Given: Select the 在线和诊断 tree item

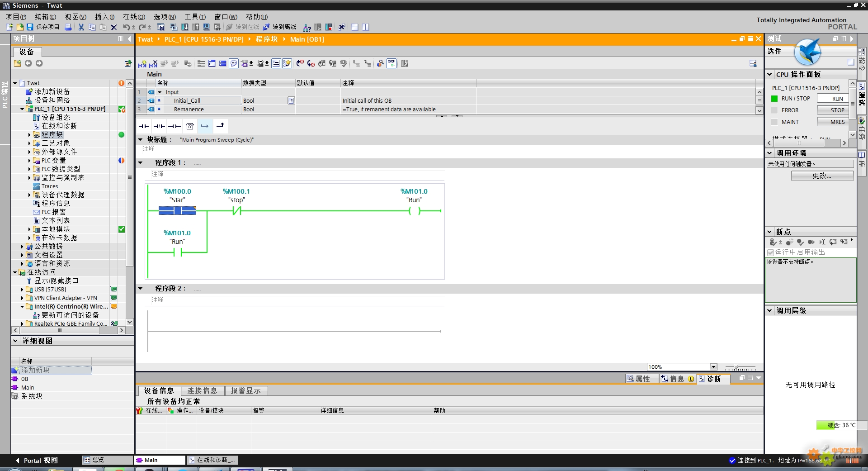Looking at the screenshot, I should tap(59, 126).
